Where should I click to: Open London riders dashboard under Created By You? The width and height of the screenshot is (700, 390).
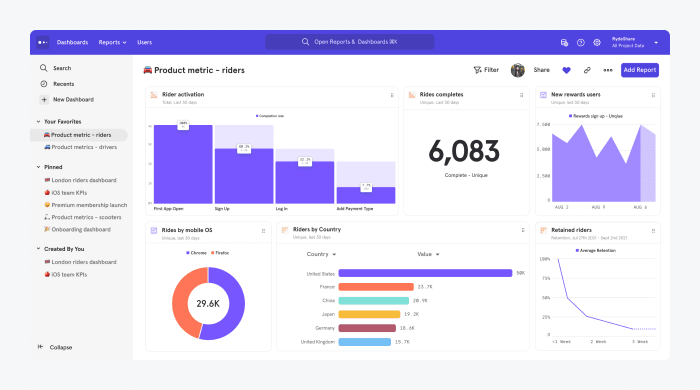[x=80, y=262]
